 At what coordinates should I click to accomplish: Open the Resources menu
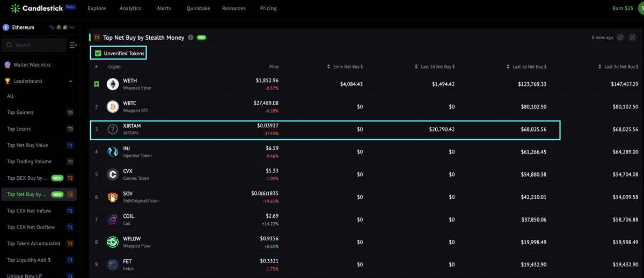pos(233,9)
